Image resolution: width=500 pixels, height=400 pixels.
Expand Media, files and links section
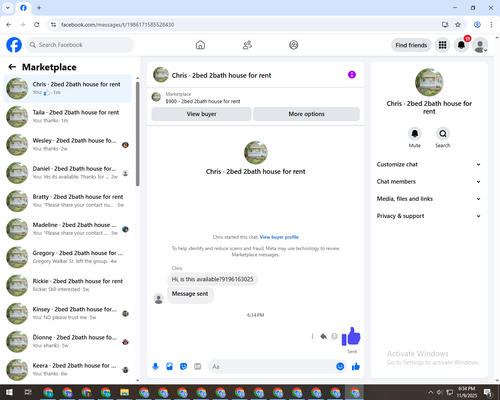[x=429, y=199]
